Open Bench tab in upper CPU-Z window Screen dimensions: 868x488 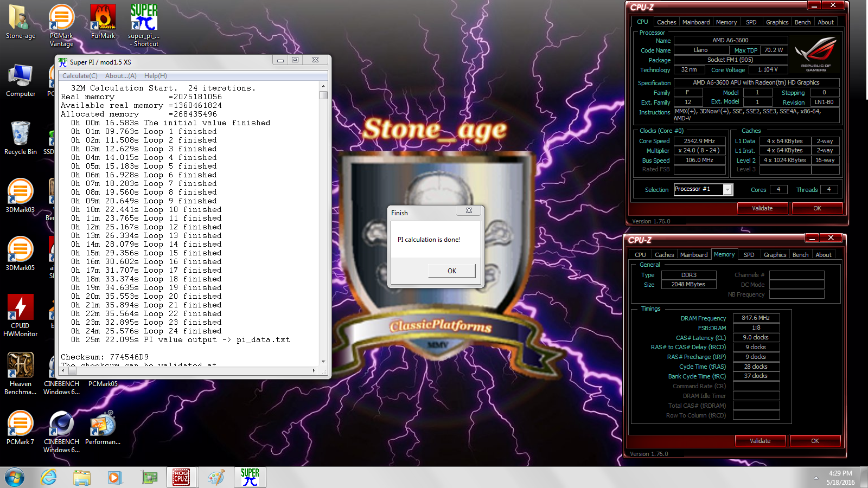point(802,22)
